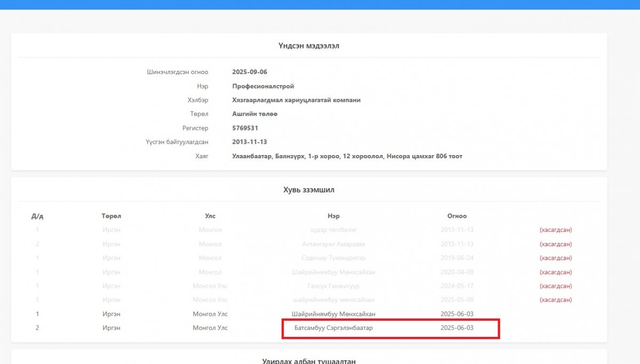Select removed shareholder Алтангэрэл Амарзаяа

pos(333,244)
